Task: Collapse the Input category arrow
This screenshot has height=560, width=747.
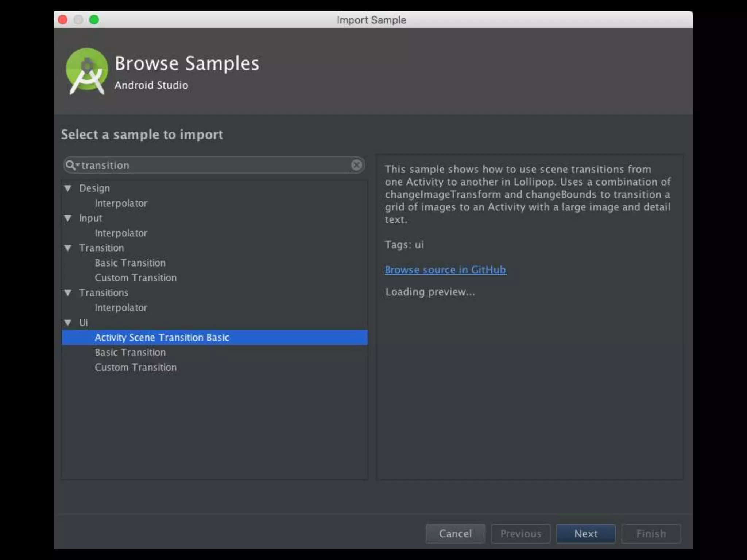Action: (68, 218)
